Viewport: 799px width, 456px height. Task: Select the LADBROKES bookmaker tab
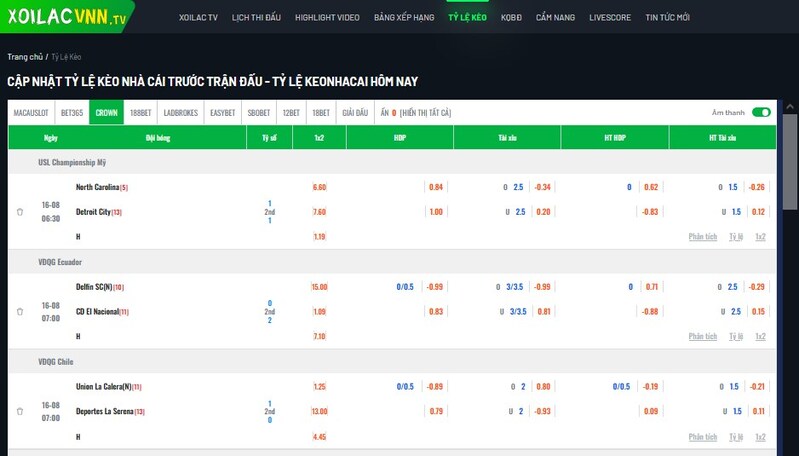(x=180, y=113)
